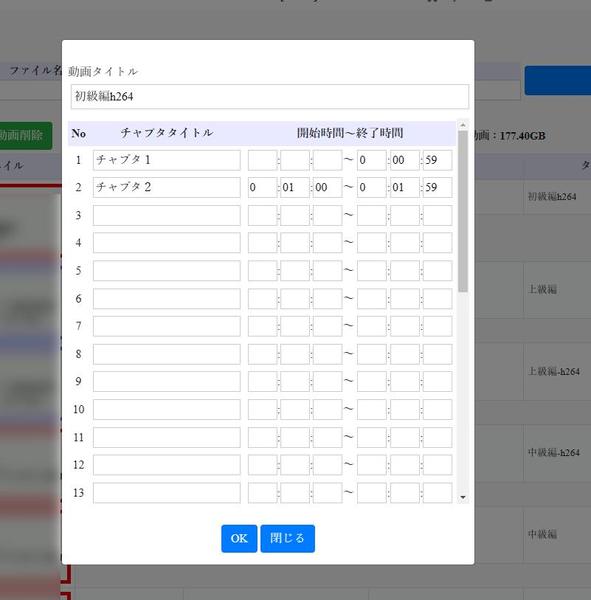Image resolution: width=591 pixels, height=600 pixels.
Task: Select row 2 start second field showing 00
Action: click(x=327, y=188)
